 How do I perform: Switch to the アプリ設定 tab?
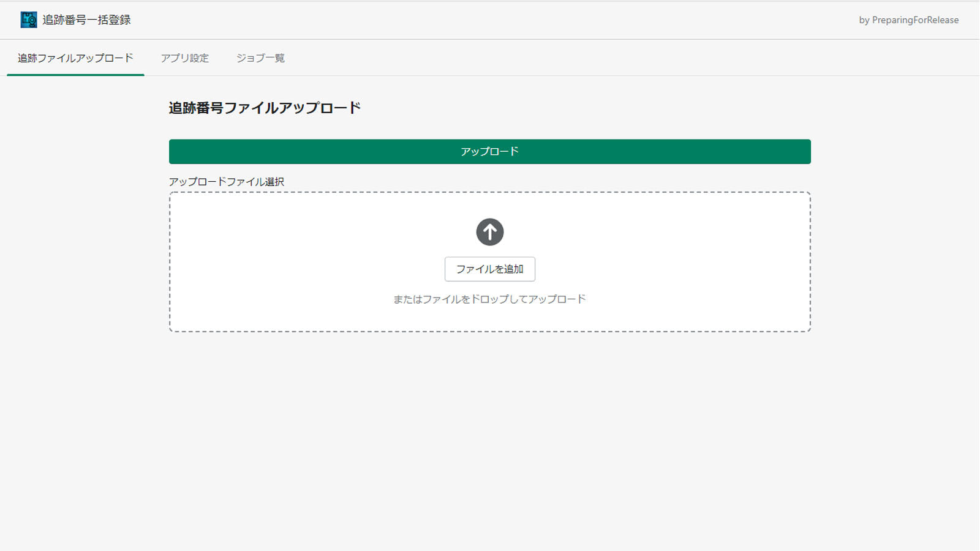tap(184, 58)
